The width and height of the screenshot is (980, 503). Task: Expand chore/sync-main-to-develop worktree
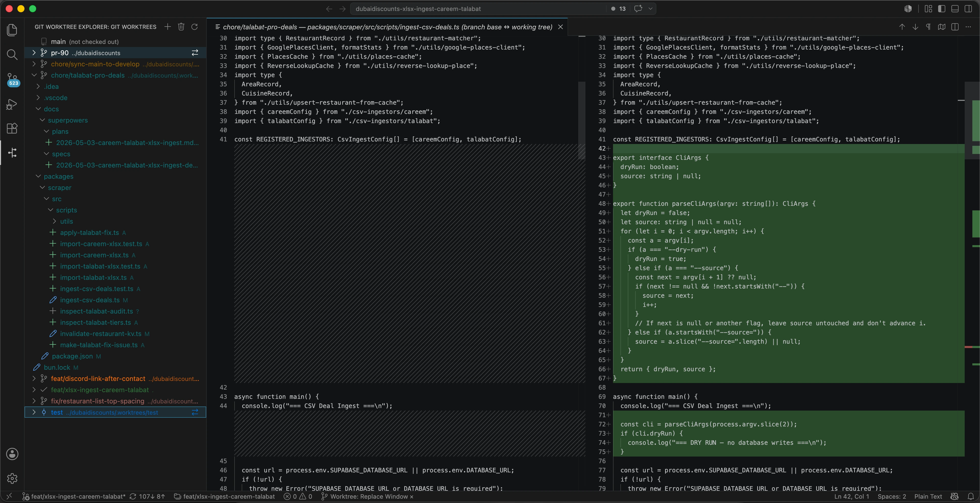34,64
